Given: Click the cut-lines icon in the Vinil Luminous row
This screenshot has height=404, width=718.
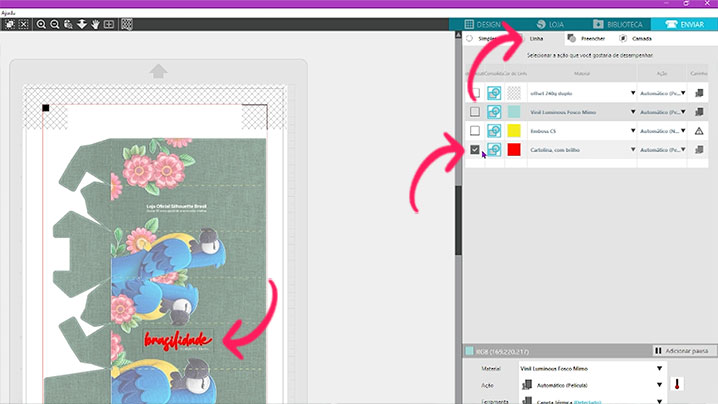Looking at the screenshot, I should [x=494, y=112].
